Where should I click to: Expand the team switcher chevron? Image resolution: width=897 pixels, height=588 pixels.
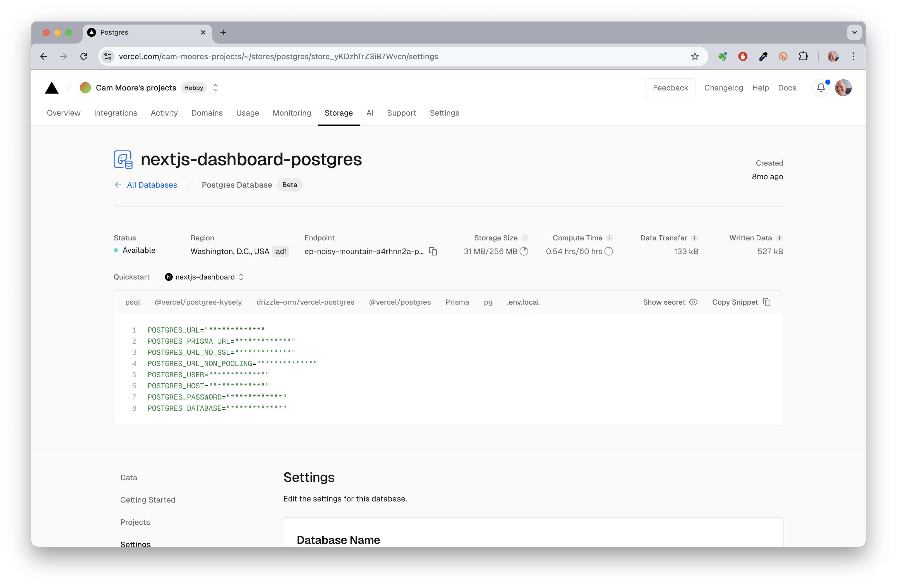point(215,88)
